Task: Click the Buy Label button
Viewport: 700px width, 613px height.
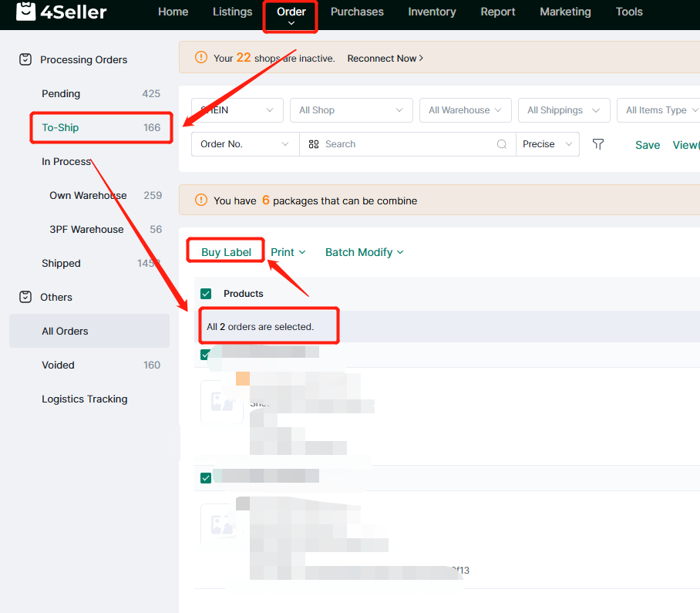Action: coord(226,252)
